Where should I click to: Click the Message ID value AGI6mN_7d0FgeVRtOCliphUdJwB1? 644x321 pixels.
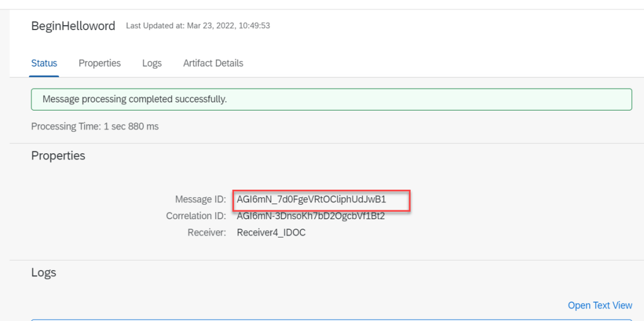point(311,200)
